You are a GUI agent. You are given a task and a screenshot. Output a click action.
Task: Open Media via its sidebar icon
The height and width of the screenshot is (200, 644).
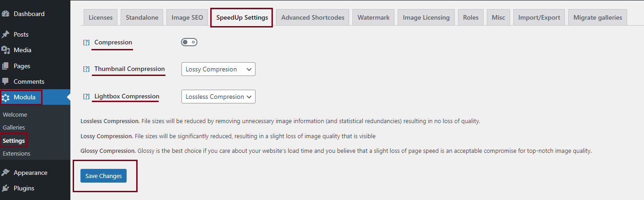[x=5, y=50]
